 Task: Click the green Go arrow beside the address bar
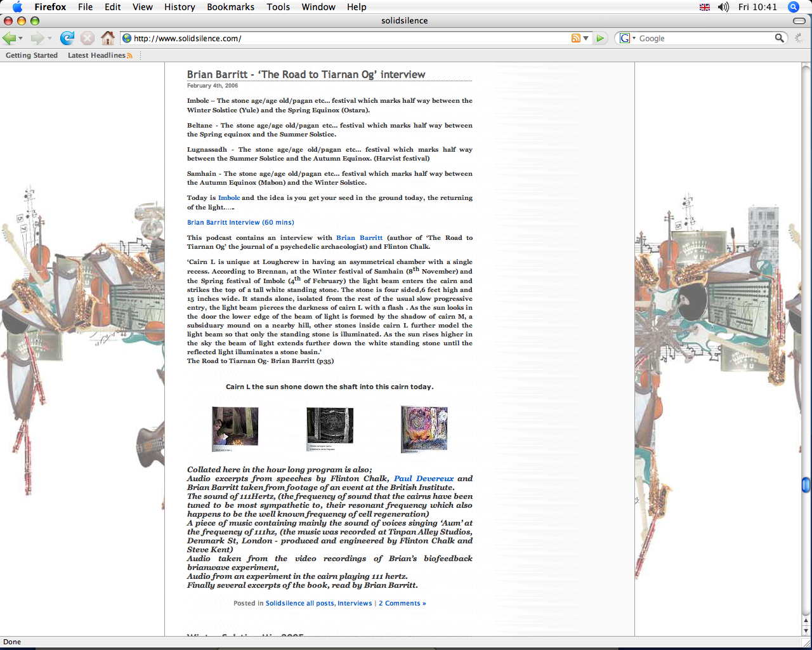tap(600, 38)
